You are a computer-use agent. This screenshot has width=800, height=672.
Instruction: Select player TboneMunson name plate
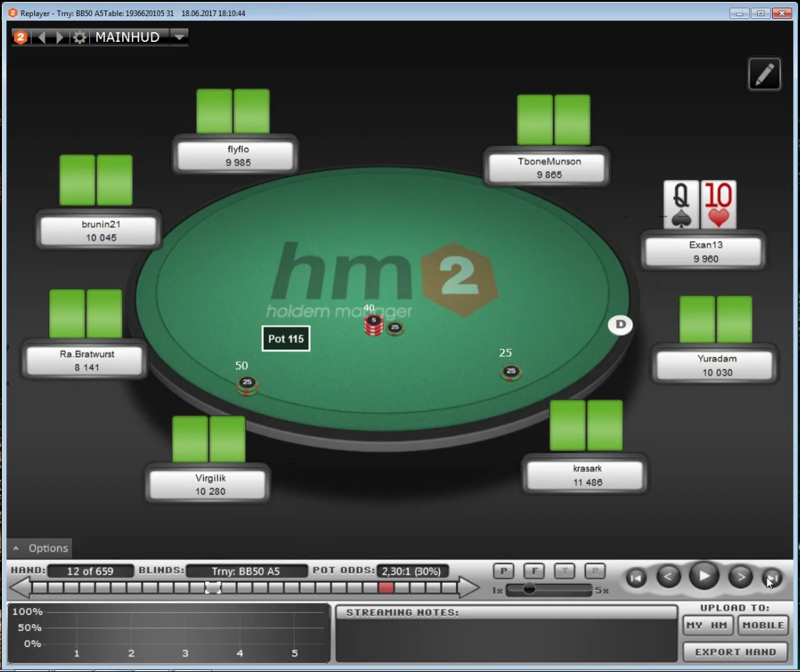point(547,167)
